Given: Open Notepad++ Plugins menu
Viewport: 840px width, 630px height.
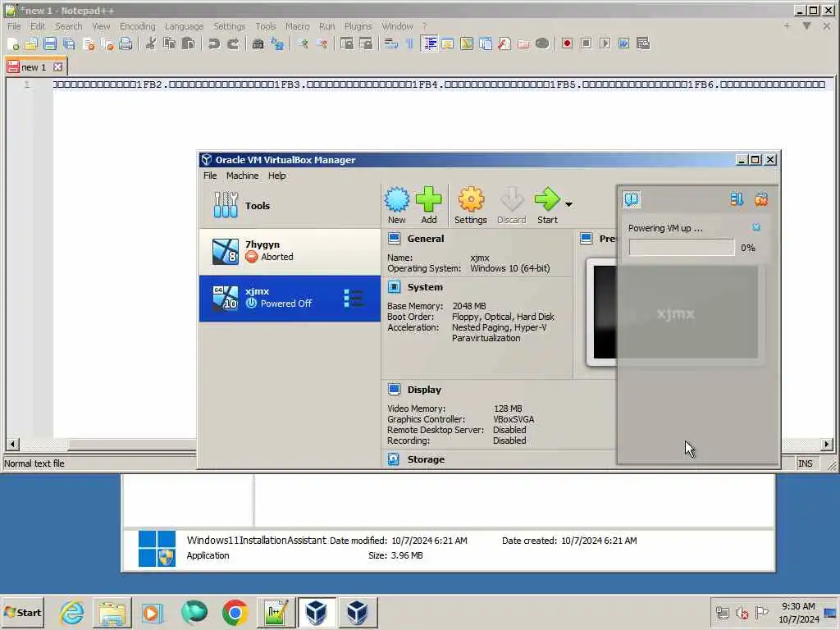Looking at the screenshot, I should pyautogui.click(x=358, y=26).
